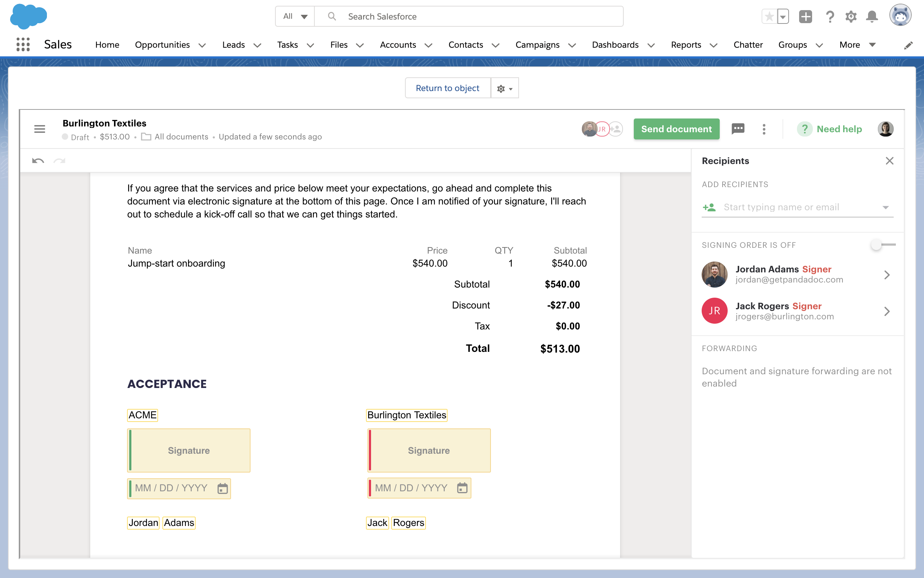924x578 pixels.
Task: Click the Salesforce cloud logo
Action: click(x=29, y=17)
